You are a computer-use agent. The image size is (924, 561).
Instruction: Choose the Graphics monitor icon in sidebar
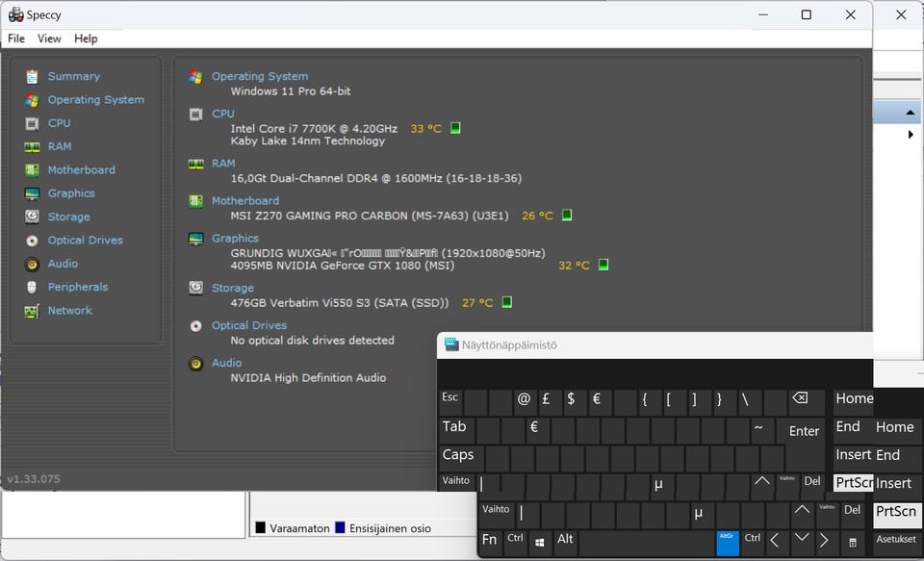coord(32,193)
